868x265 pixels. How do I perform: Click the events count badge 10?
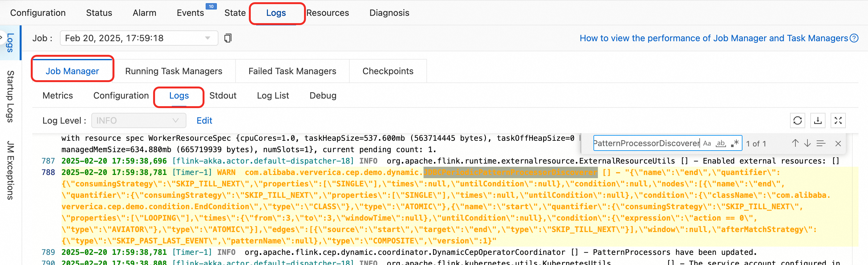click(x=211, y=6)
